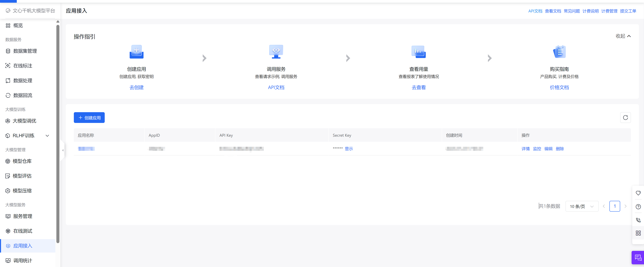
Task: Show the hidden Secret Key via 显示
Action: (349, 149)
